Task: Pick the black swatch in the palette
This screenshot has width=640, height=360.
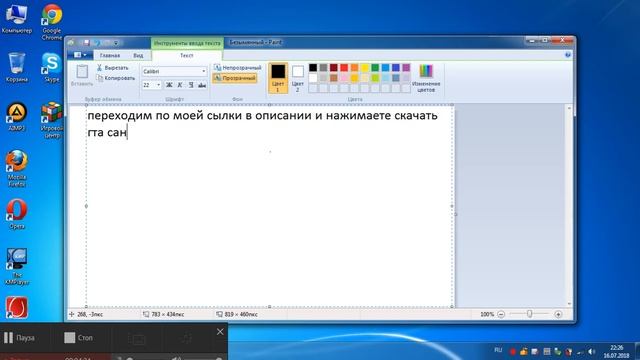Action: 313,68
